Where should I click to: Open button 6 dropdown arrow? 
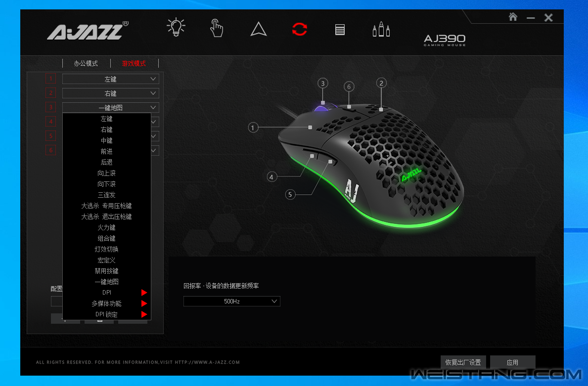click(154, 150)
